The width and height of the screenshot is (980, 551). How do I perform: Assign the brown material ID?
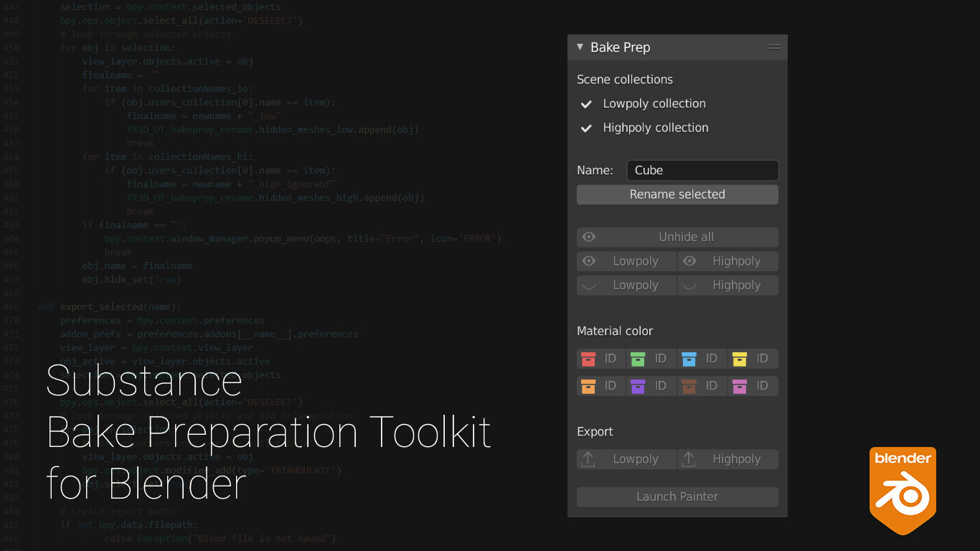point(702,386)
